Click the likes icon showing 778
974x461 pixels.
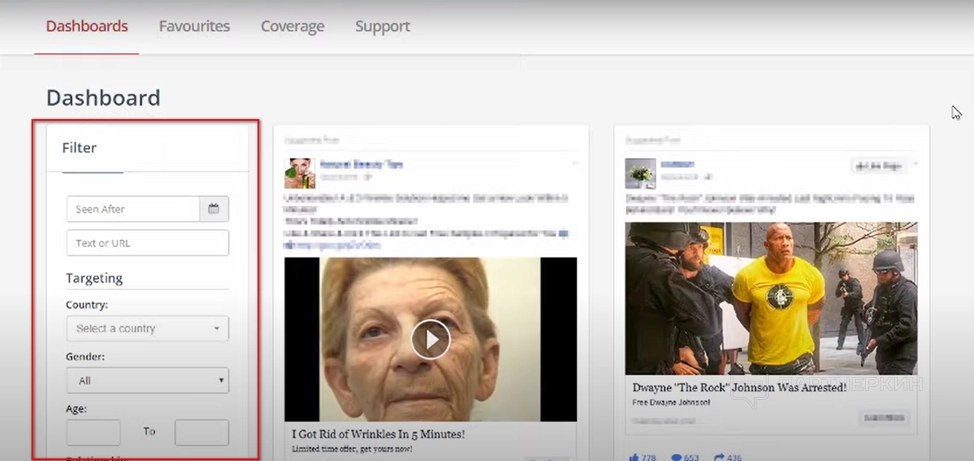pyautogui.click(x=634, y=458)
